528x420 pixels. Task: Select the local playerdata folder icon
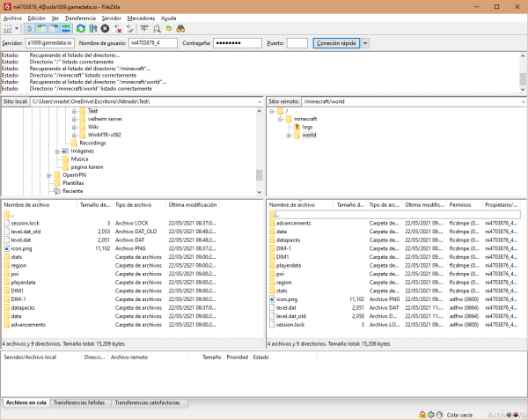tap(7, 283)
